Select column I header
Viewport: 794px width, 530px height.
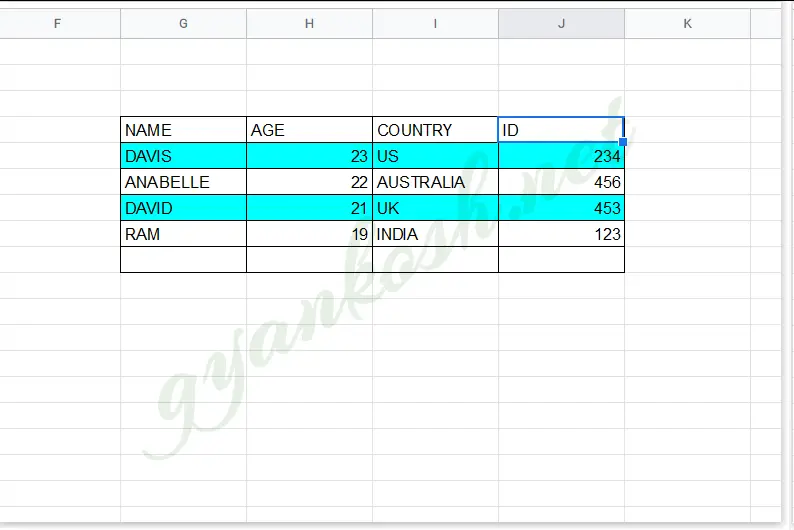435,23
